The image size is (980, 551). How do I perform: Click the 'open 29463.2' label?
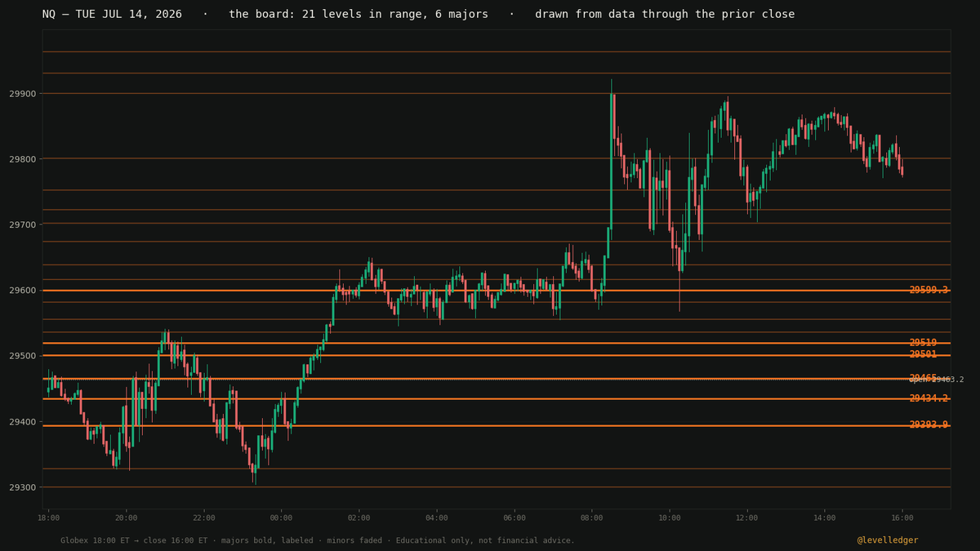pyautogui.click(x=936, y=380)
